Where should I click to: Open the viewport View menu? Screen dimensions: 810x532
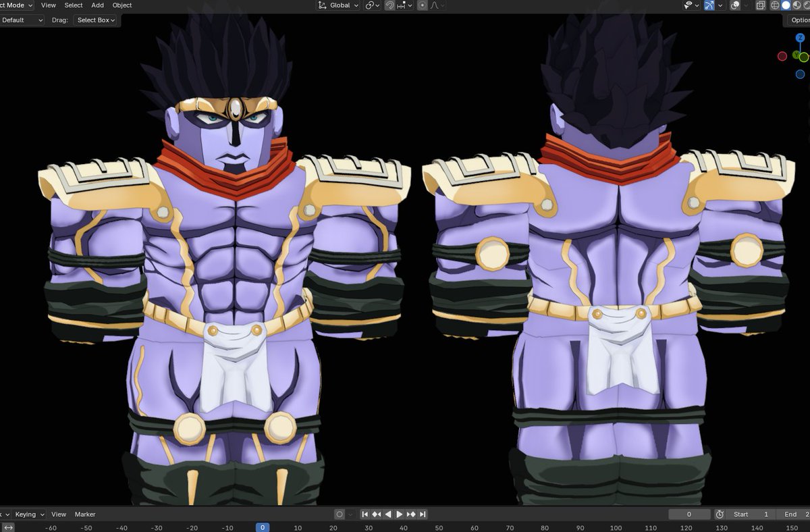(x=48, y=5)
